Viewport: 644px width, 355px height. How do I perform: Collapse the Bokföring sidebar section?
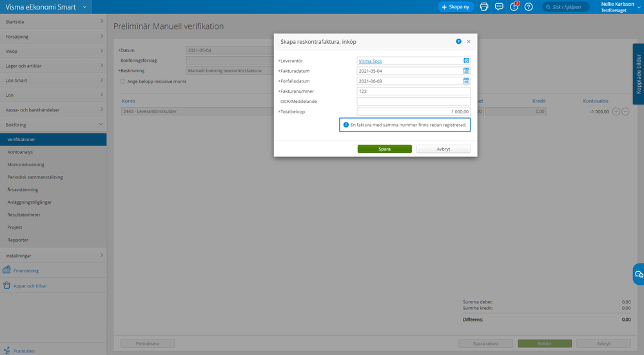pos(101,124)
